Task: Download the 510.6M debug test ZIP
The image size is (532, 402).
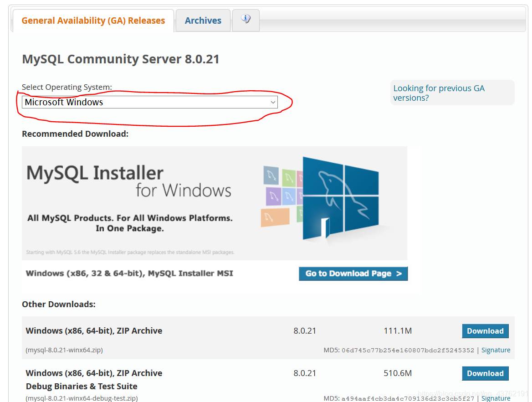Action: (x=485, y=373)
